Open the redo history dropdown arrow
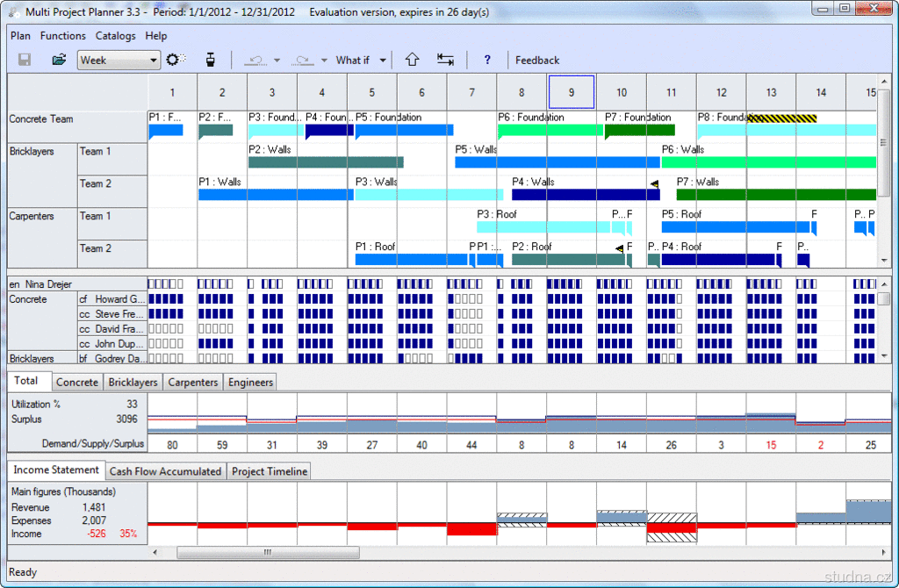The image size is (899, 588). (x=324, y=60)
